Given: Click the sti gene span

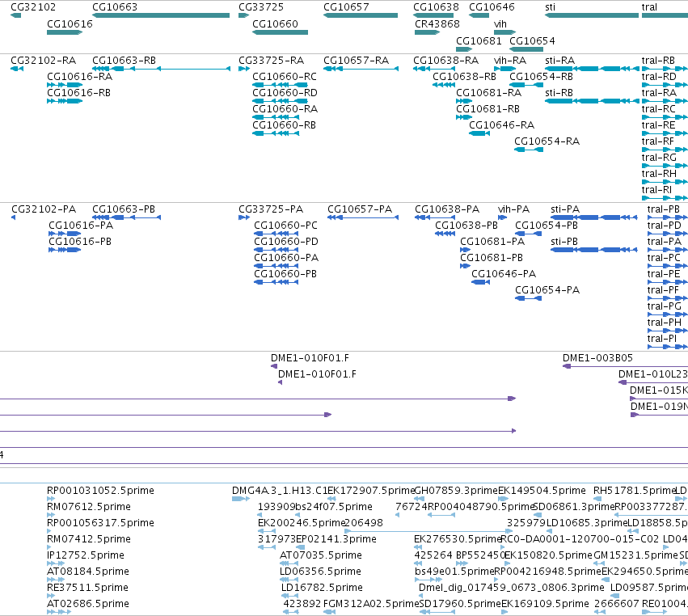Looking at the screenshot, I should coord(592,15).
